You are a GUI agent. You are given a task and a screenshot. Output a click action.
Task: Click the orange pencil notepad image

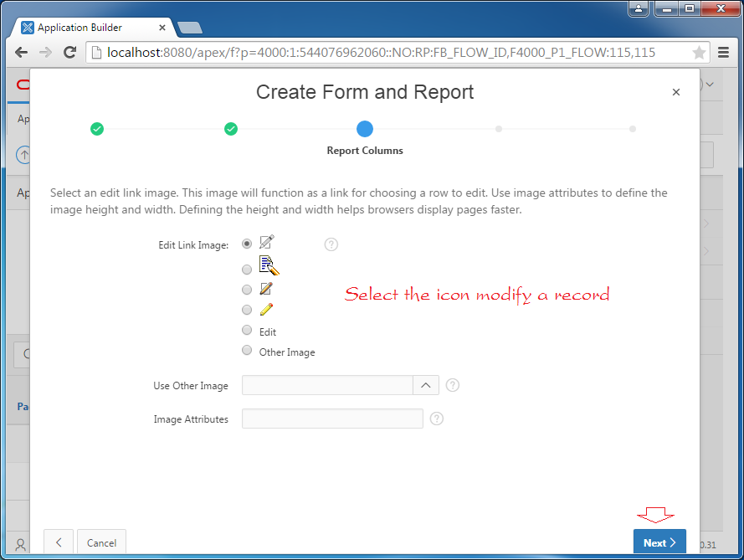click(x=266, y=289)
